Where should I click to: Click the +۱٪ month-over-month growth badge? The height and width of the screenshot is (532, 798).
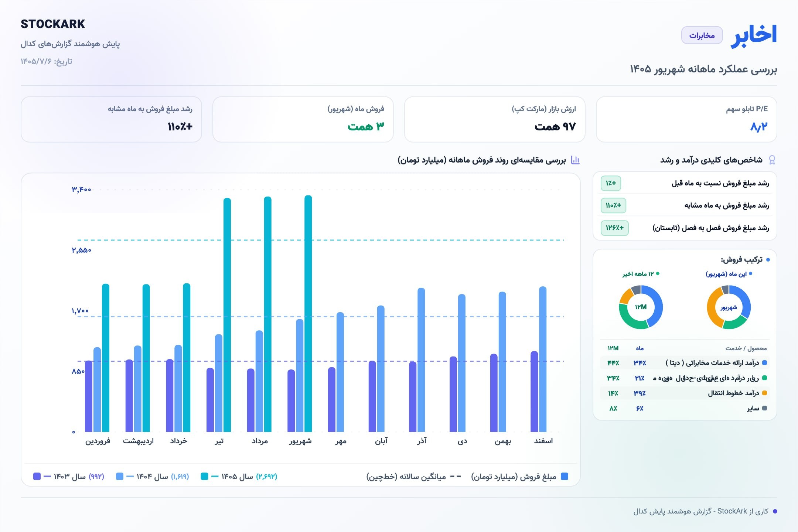click(611, 183)
